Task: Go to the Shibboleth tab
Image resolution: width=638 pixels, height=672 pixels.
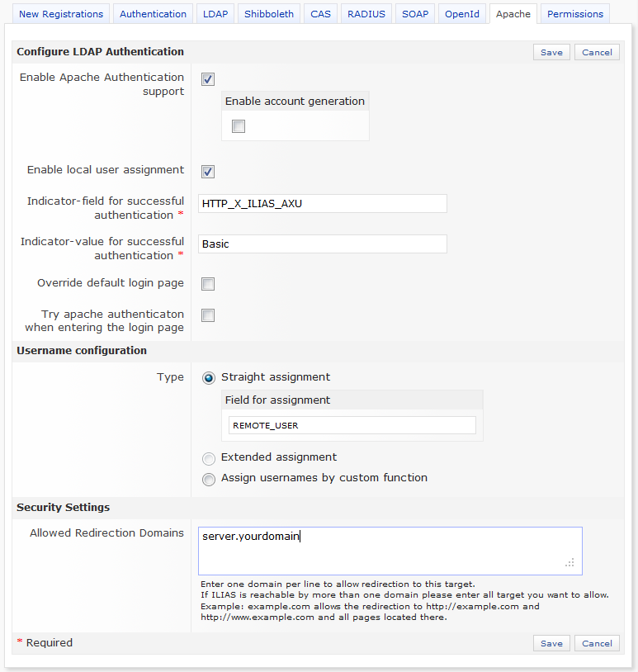Action: pos(269,14)
